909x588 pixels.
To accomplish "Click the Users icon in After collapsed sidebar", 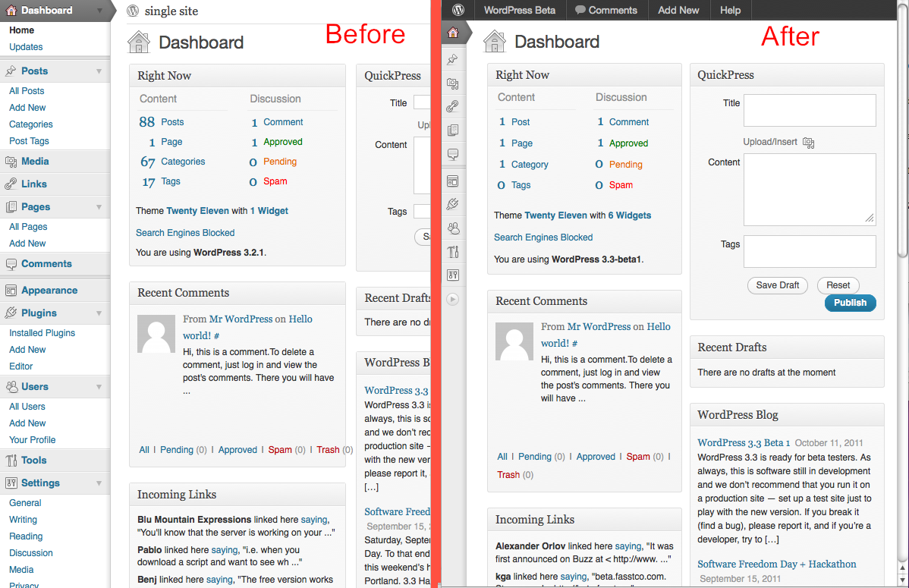I will coord(453,228).
